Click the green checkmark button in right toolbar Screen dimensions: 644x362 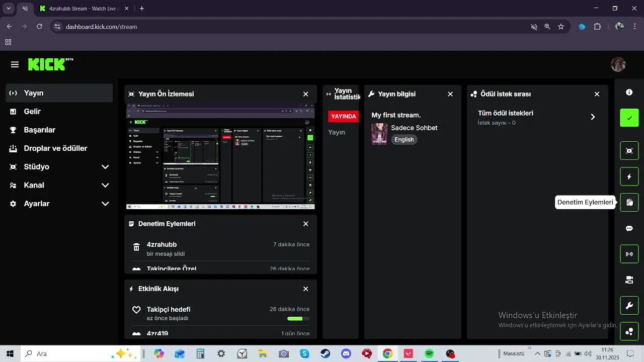(629, 118)
